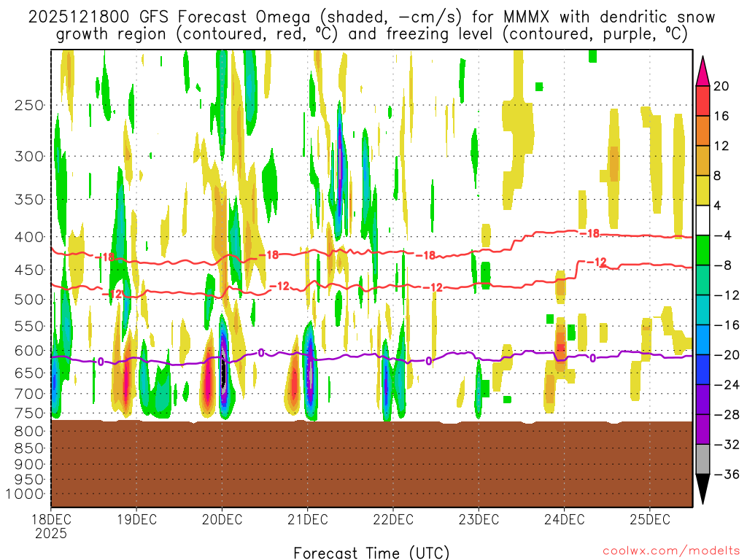Click the 23DEC time axis label
Image resolution: width=747 pixels, height=560 pixels.
coord(479,519)
